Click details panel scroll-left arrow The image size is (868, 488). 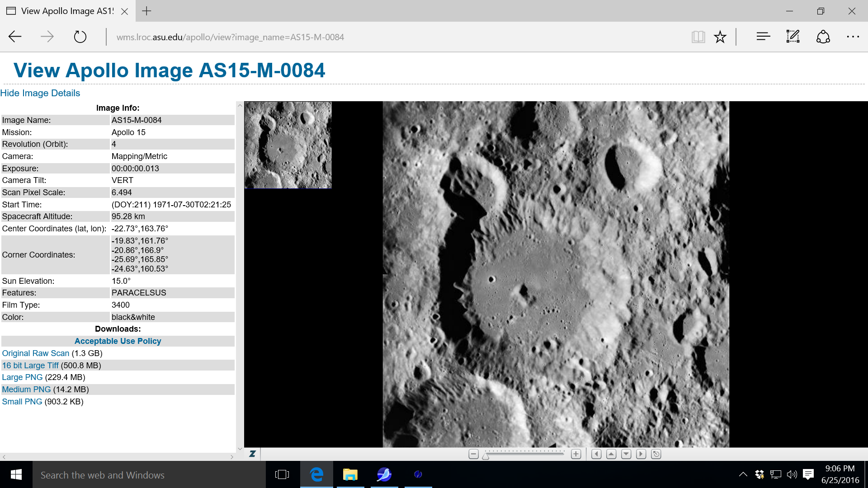(4, 457)
